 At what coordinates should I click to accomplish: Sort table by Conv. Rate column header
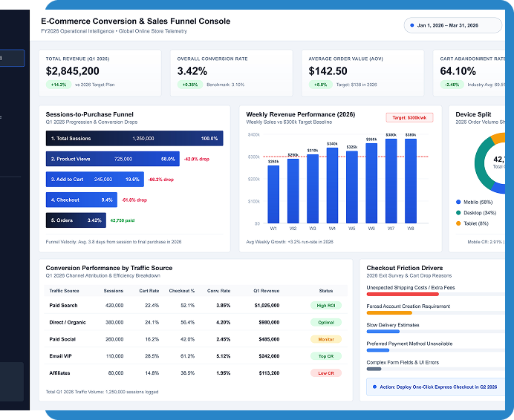(218, 291)
